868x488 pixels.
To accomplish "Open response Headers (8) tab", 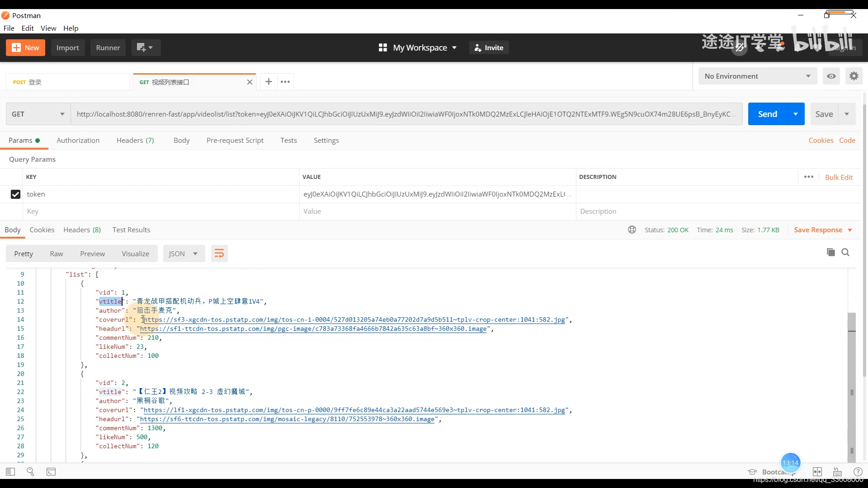I will coord(82,230).
